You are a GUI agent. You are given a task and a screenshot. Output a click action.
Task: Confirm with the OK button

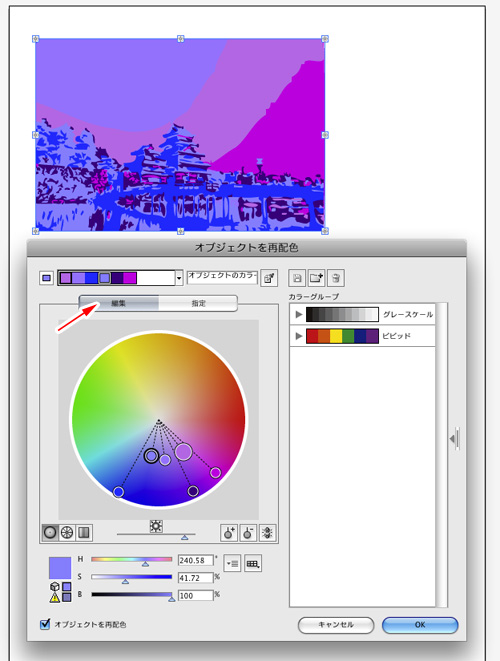[x=420, y=625]
